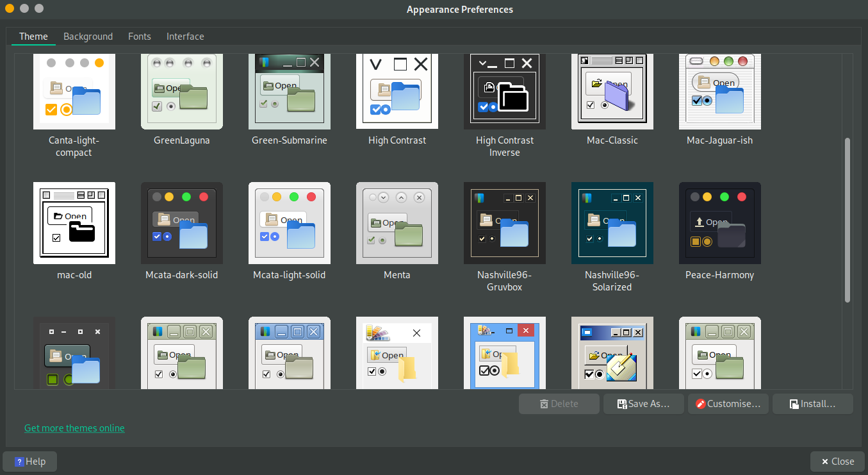Open the Interface tab
The width and height of the screenshot is (868, 475).
click(x=185, y=37)
